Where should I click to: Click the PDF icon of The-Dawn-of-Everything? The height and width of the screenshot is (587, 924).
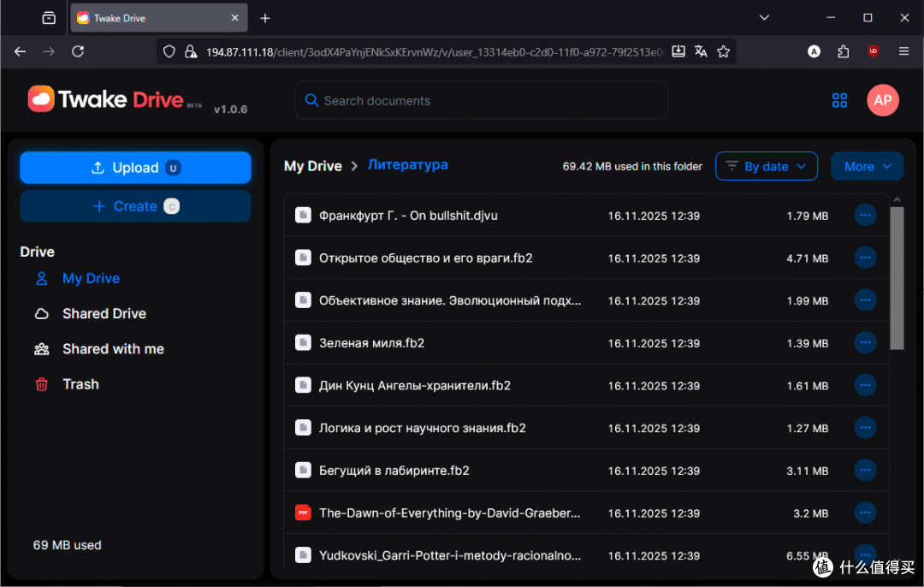coord(303,513)
